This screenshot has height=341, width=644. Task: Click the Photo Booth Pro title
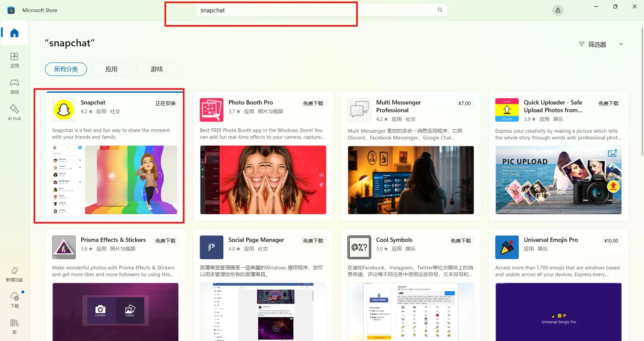pyautogui.click(x=251, y=102)
